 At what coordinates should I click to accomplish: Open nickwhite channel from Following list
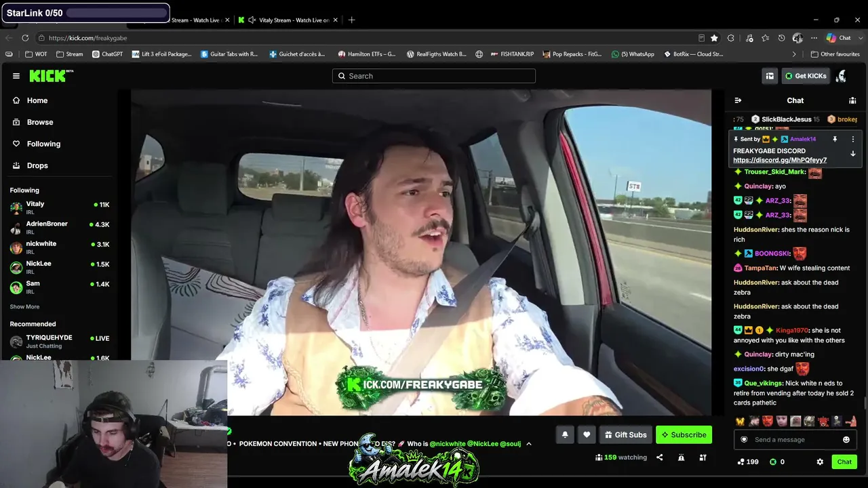(x=59, y=247)
